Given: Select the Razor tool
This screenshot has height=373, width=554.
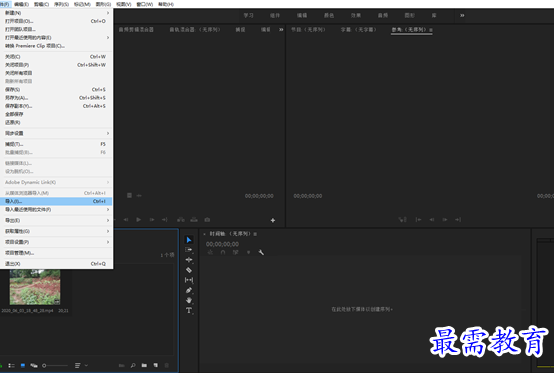Looking at the screenshot, I should pyautogui.click(x=189, y=270).
